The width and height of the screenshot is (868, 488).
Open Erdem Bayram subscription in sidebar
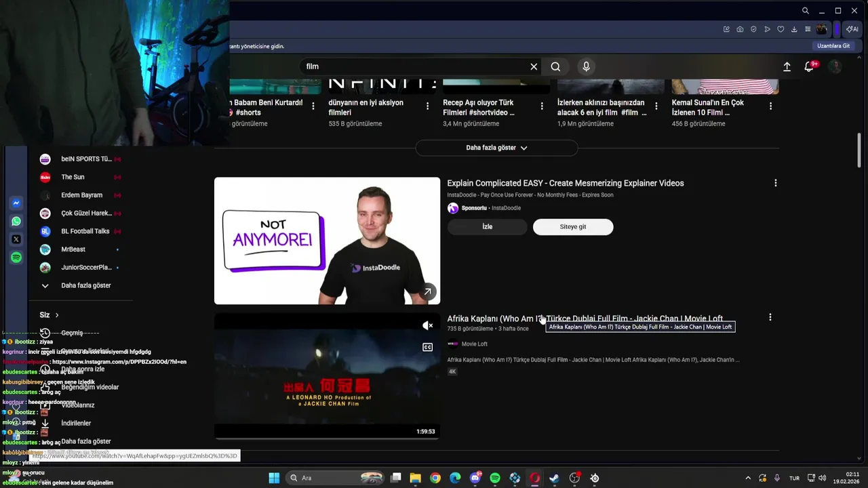click(80, 195)
